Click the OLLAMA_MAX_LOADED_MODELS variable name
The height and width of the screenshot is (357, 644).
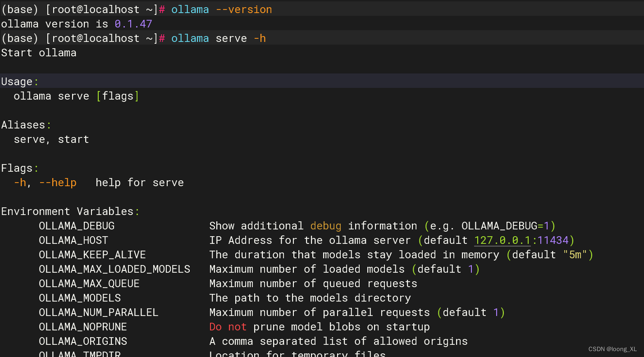click(114, 269)
